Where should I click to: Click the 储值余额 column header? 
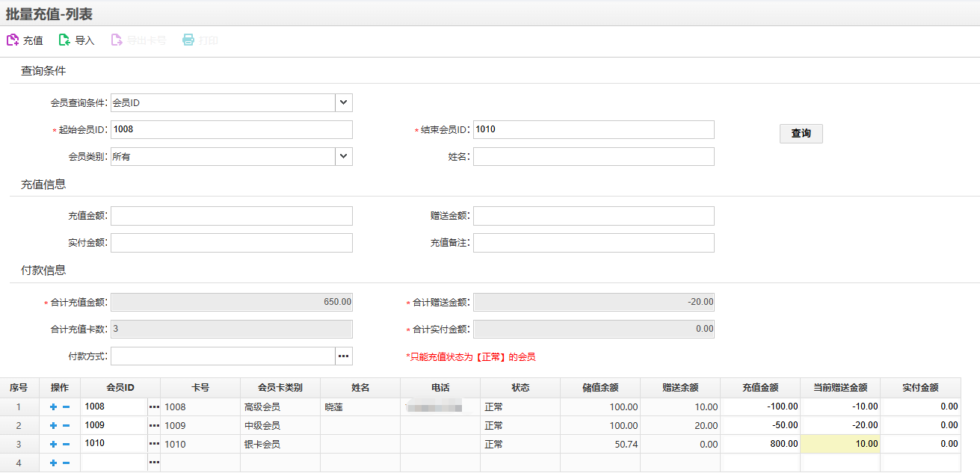pos(600,388)
